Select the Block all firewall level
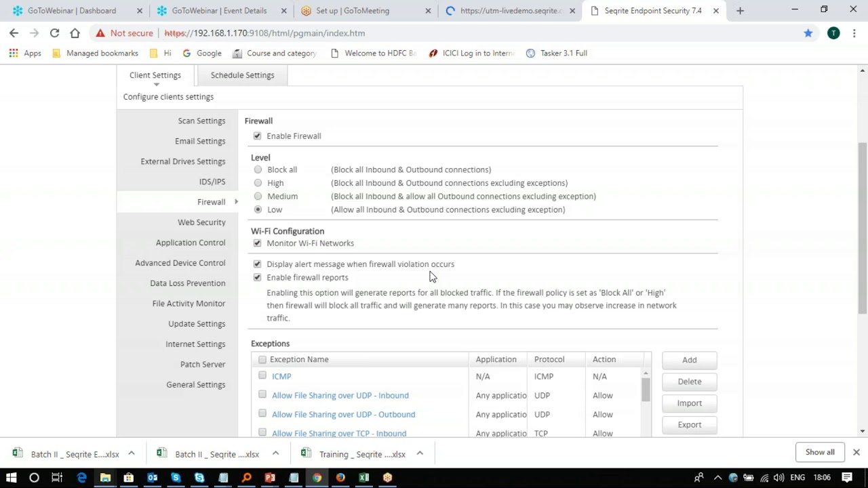Viewport: 868px width, 488px height. click(x=258, y=169)
